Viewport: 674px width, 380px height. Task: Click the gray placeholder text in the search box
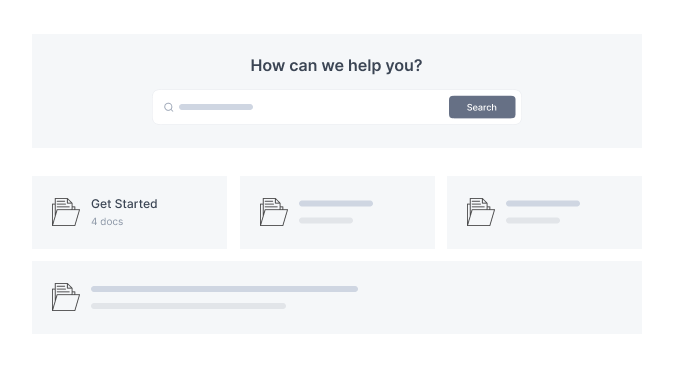[216, 107]
